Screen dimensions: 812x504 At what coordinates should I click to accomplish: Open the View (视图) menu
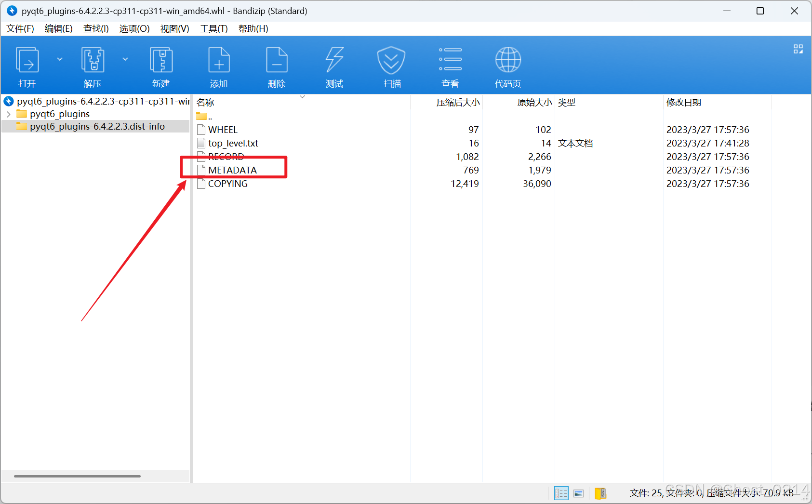pos(174,29)
